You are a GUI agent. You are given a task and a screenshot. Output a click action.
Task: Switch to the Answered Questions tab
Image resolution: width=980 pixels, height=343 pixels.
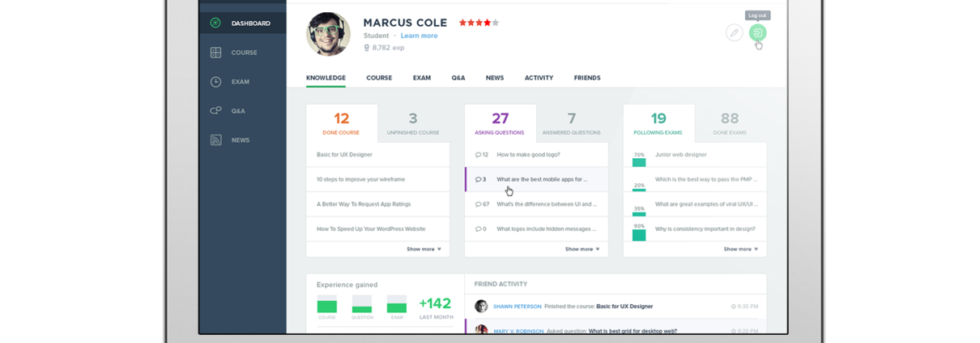pos(572,124)
